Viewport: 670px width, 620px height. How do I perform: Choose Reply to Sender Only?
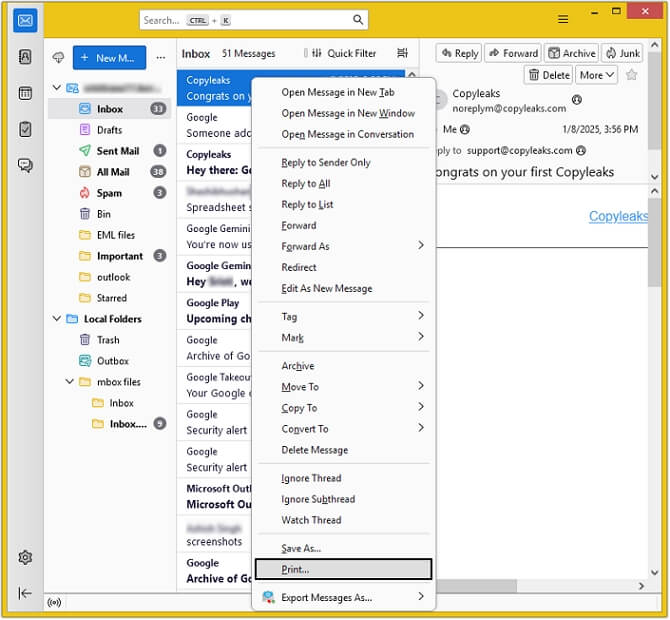344,162
